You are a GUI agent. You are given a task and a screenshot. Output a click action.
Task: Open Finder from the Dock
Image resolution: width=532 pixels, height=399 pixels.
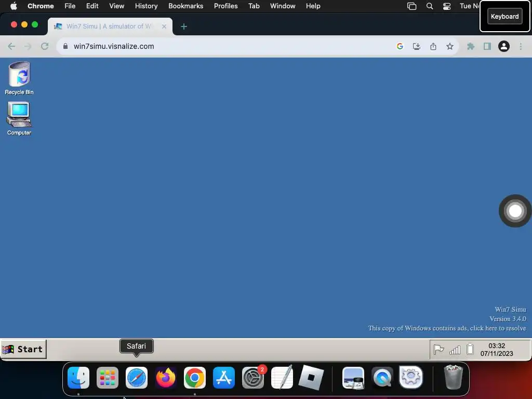pyautogui.click(x=78, y=378)
